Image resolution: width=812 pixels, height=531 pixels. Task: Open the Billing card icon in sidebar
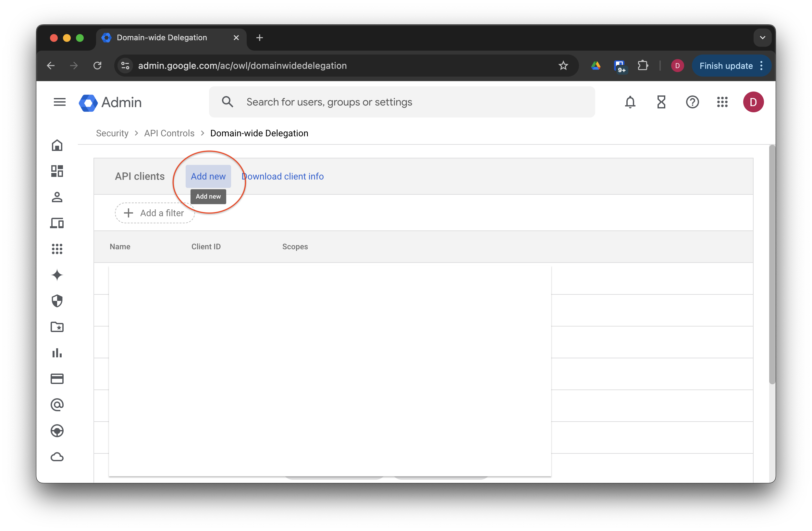(57, 379)
